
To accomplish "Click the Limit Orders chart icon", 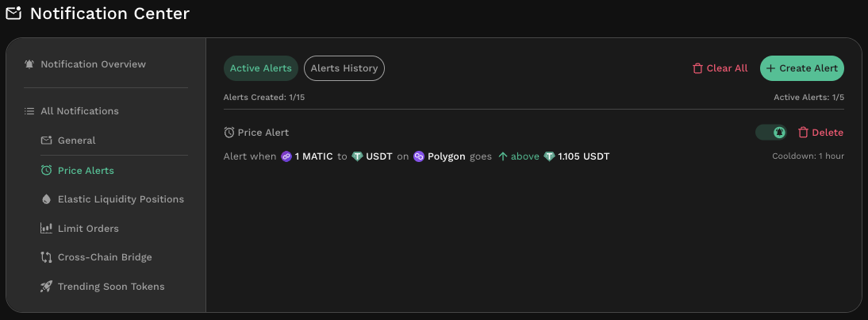I will [x=46, y=229].
